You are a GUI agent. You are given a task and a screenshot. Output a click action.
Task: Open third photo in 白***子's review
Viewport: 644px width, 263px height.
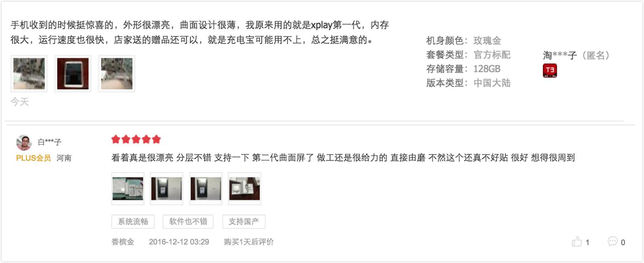pyautogui.click(x=206, y=188)
